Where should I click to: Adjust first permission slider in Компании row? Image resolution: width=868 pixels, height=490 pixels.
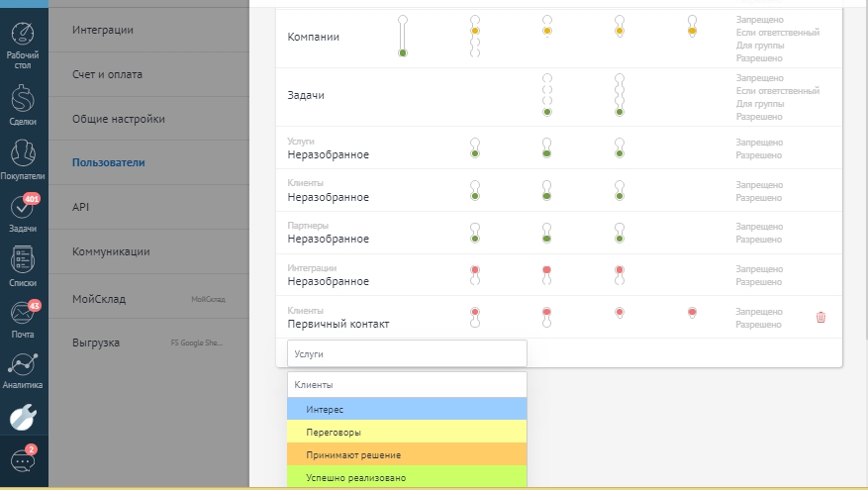point(403,36)
